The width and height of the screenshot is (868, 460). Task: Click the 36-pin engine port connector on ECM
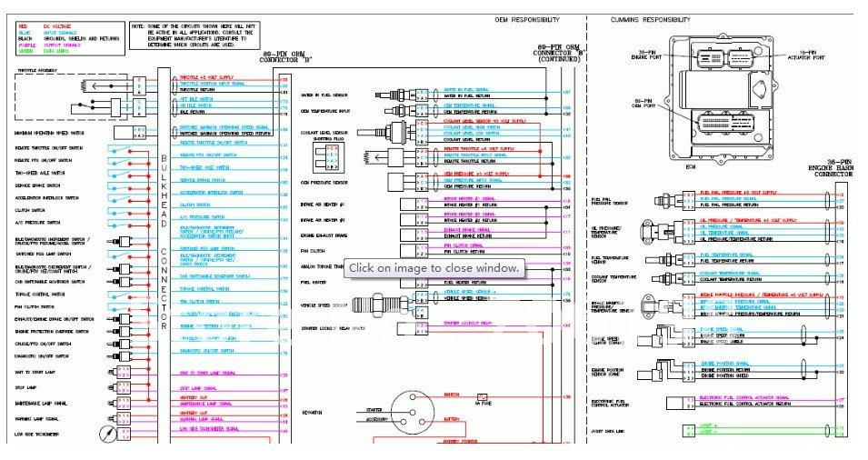pos(710,57)
